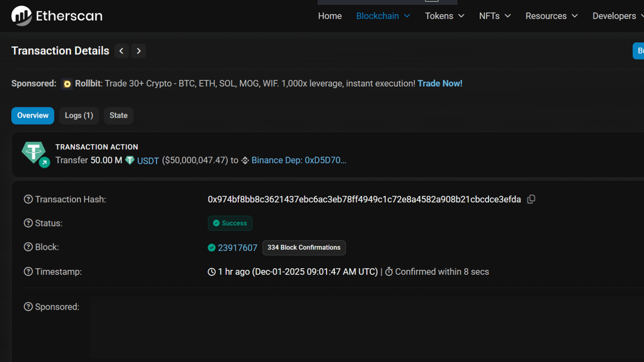Open the Resources dropdown
The height and width of the screenshot is (362, 644).
(x=551, y=16)
